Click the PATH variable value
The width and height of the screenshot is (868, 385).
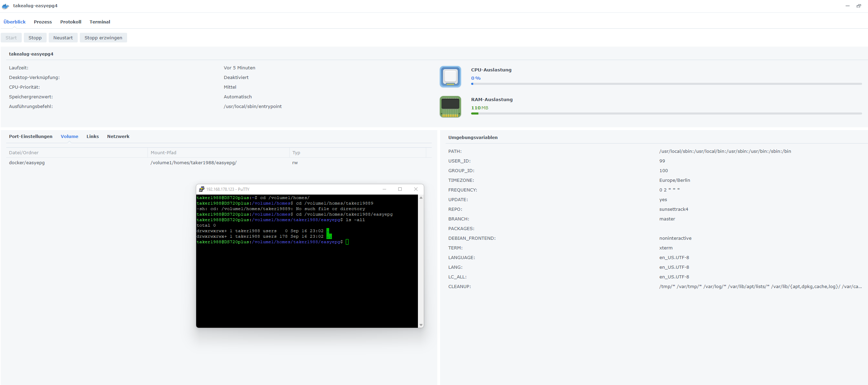click(725, 151)
